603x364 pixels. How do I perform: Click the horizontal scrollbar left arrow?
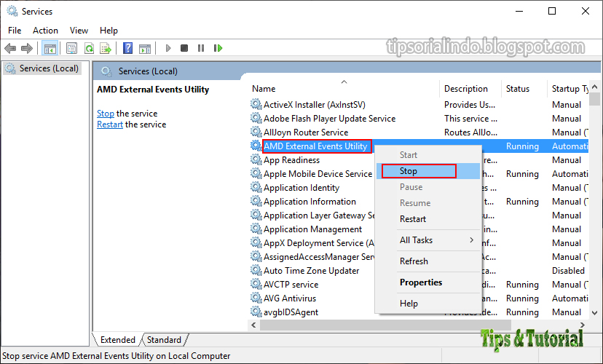pos(254,325)
